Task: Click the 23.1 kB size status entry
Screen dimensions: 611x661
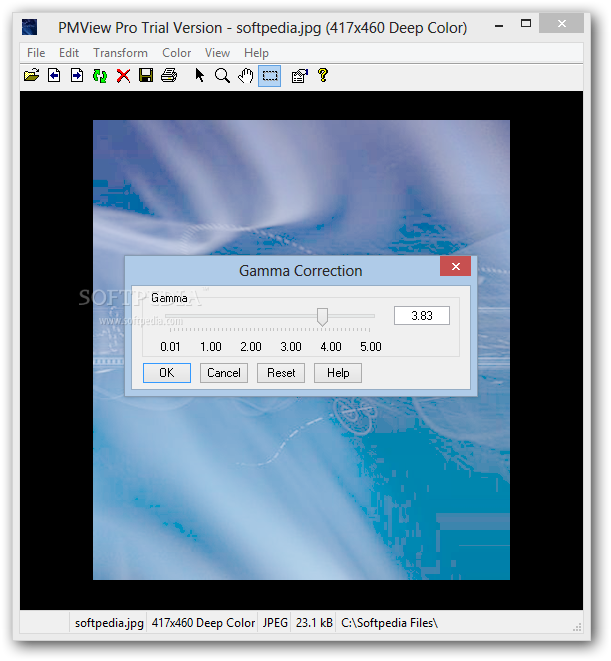Action: (314, 623)
